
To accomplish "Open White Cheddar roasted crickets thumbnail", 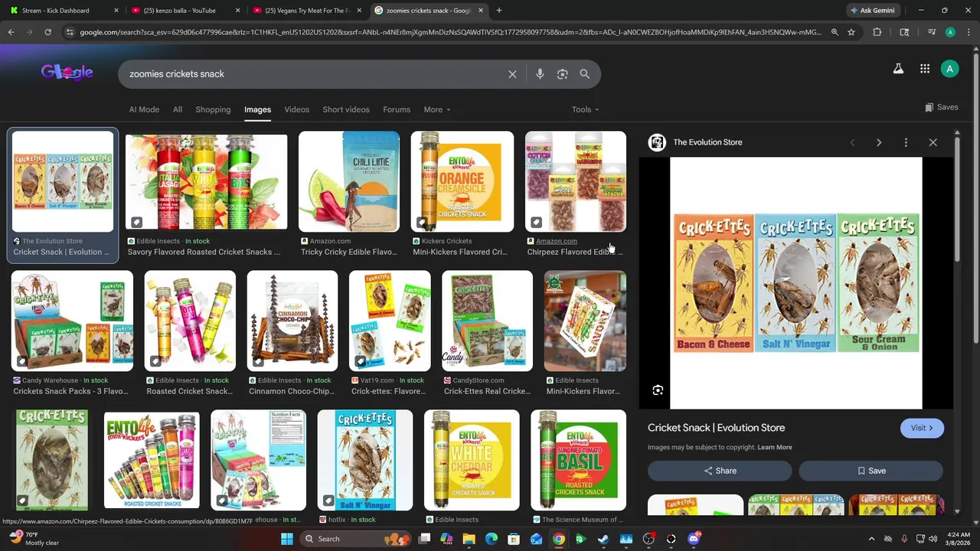I will point(472,460).
